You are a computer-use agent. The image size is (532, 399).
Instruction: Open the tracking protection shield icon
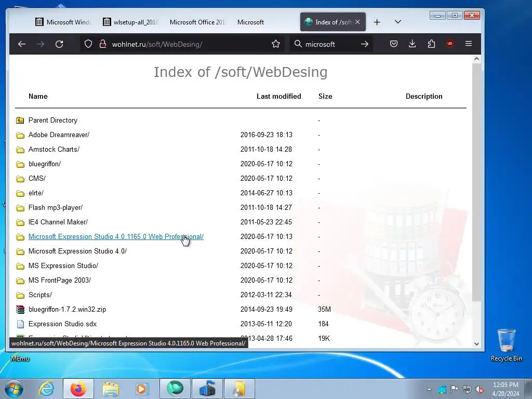pyautogui.click(x=88, y=44)
